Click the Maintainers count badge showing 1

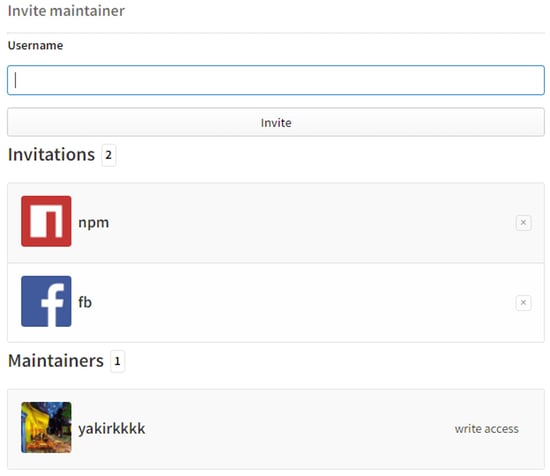coord(118,361)
